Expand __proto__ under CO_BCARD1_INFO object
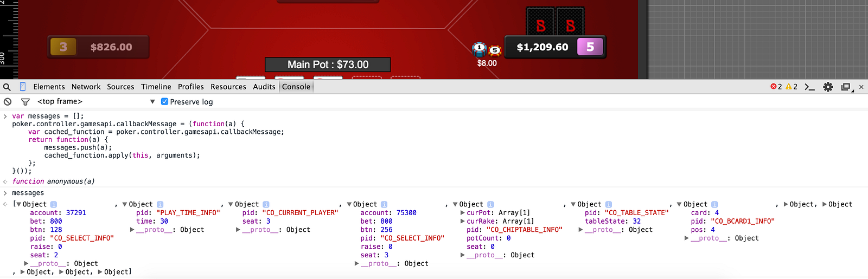The image size is (868, 279). click(687, 238)
